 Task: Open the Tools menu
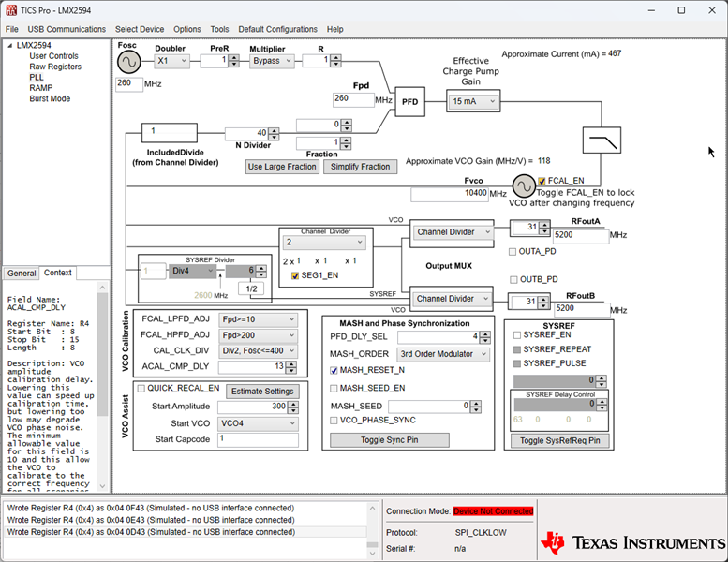pyautogui.click(x=219, y=29)
